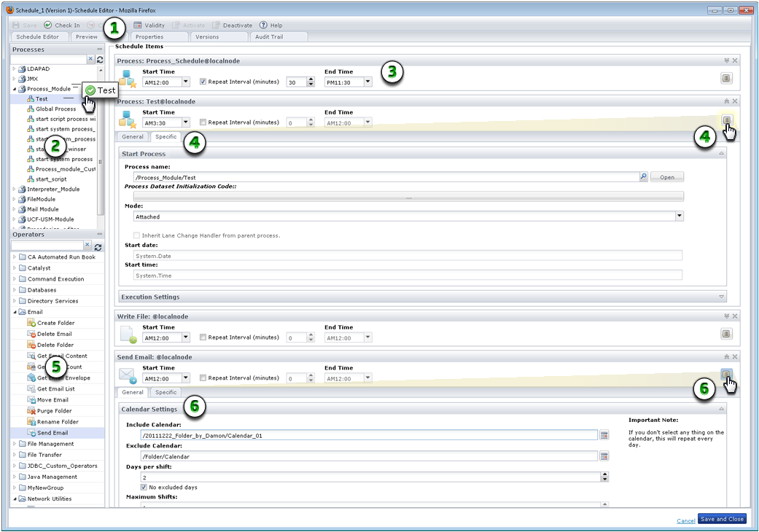This screenshot has width=759, height=532.
Task: Switch to the Audit Trail tab
Action: [269, 36]
